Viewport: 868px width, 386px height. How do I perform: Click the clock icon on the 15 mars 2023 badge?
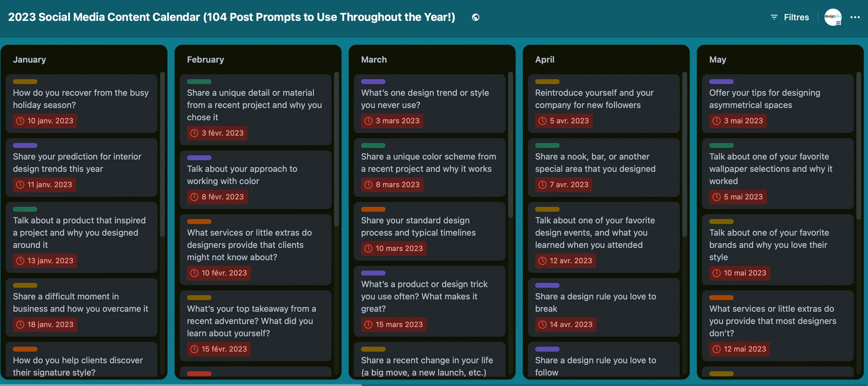point(368,324)
